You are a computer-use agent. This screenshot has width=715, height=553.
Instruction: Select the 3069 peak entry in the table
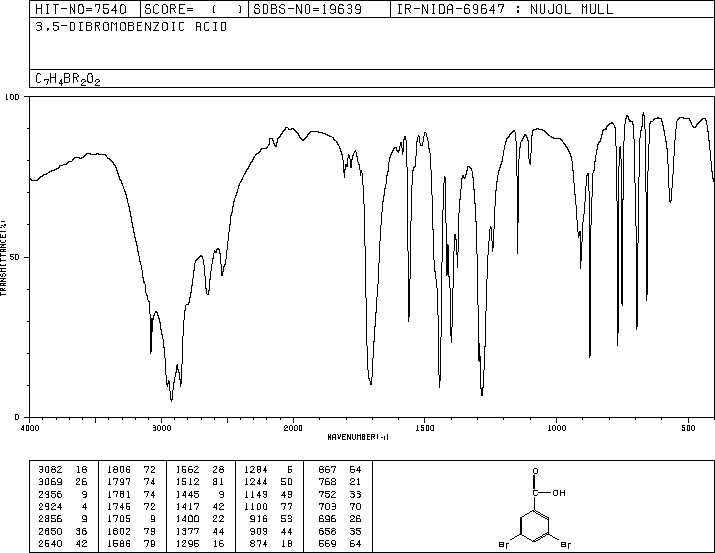click(63, 482)
